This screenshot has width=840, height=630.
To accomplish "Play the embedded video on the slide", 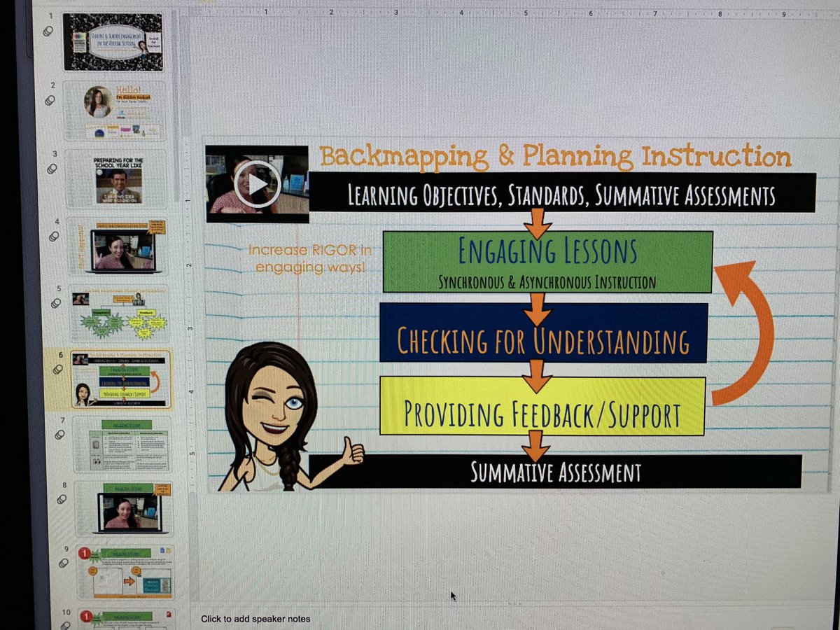I will coord(257,183).
